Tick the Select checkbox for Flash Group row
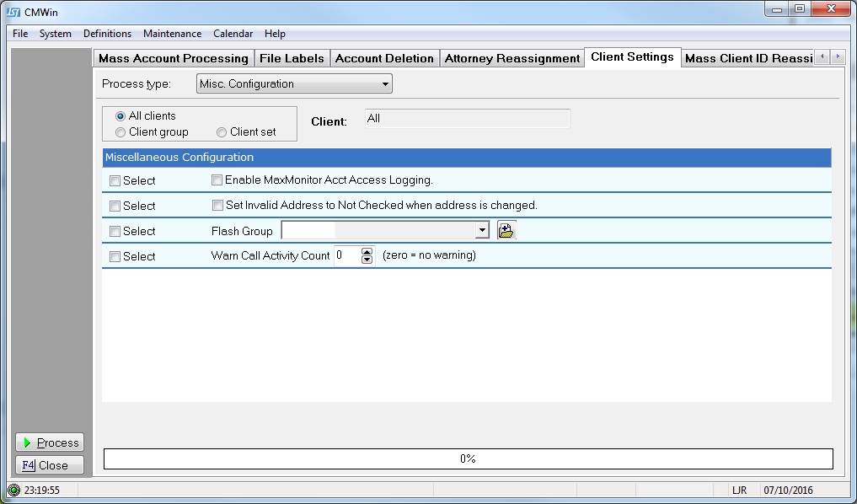The image size is (857, 504). click(115, 232)
